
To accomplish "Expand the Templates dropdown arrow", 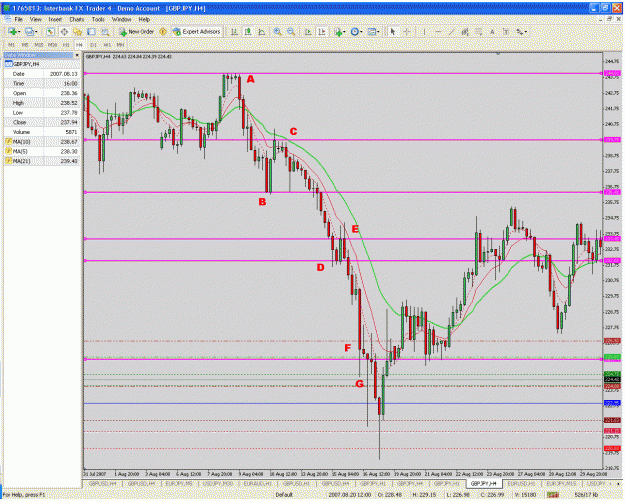I will click(x=378, y=32).
